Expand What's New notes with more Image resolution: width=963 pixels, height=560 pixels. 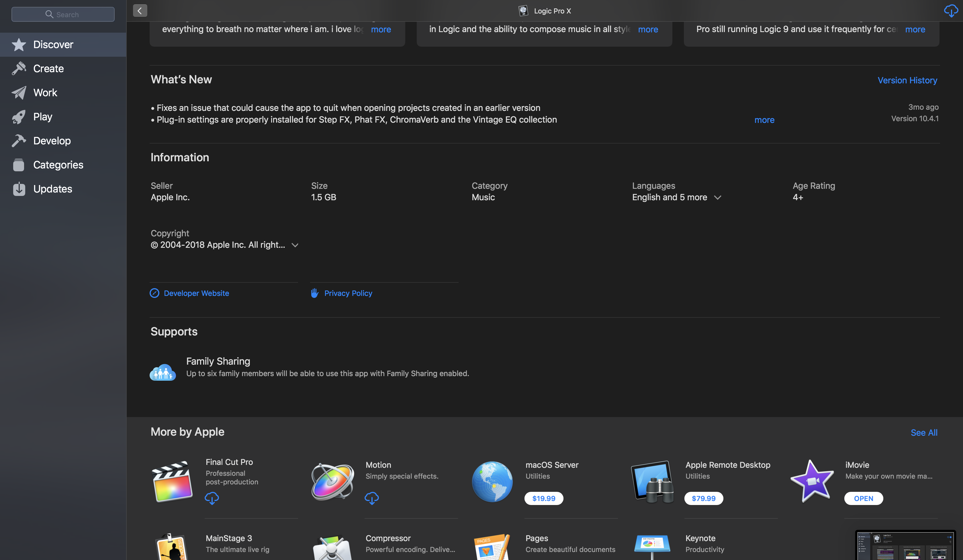pyautogui.click(x=764, y=120)
